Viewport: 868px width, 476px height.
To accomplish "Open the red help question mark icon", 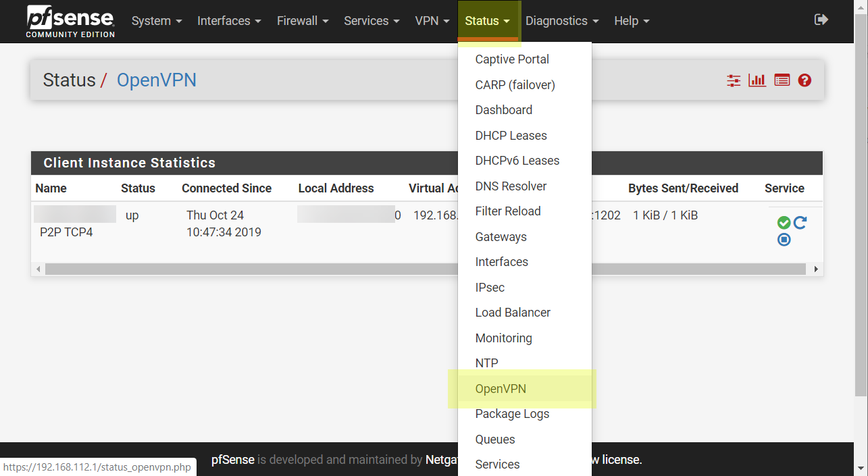I will [x=805, y=80].
